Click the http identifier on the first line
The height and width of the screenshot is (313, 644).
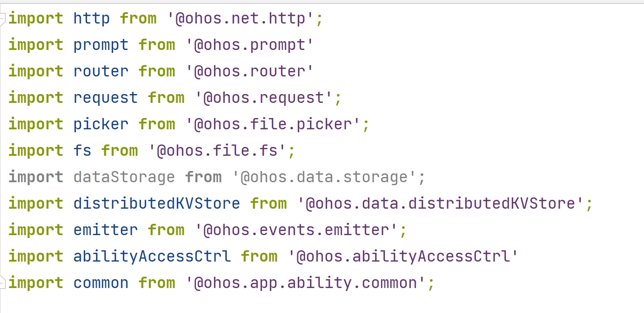click(x=91, y=19)
